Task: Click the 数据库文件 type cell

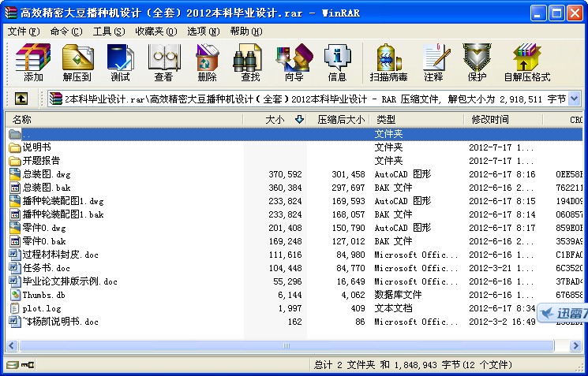Action: pos(398,295)
